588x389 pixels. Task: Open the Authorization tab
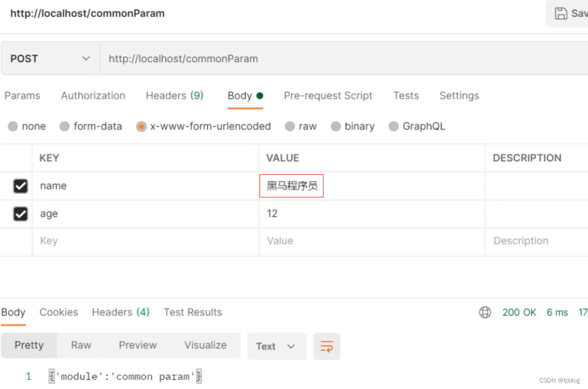93,96
